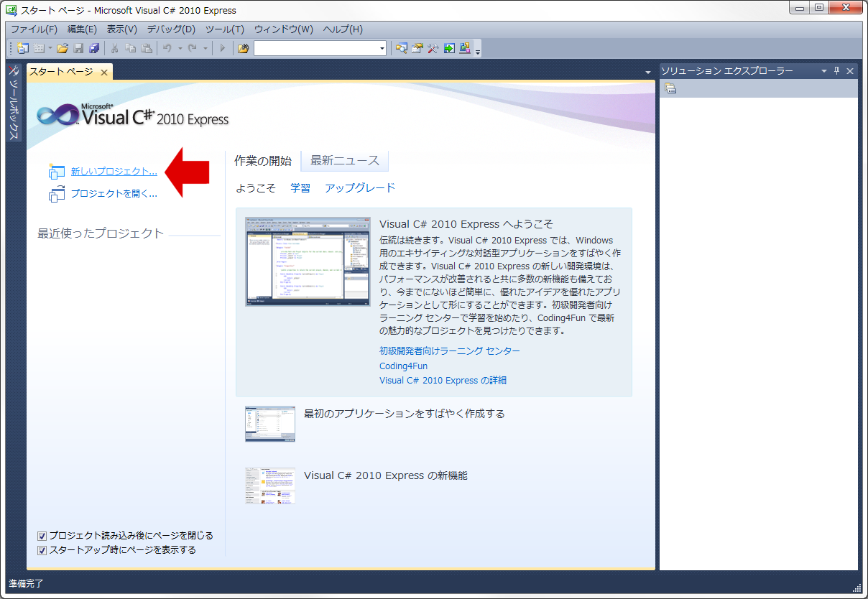868x599 pixels.
Task: Click the Extension Manager toolbar icon
Action: tap(465, 48)
